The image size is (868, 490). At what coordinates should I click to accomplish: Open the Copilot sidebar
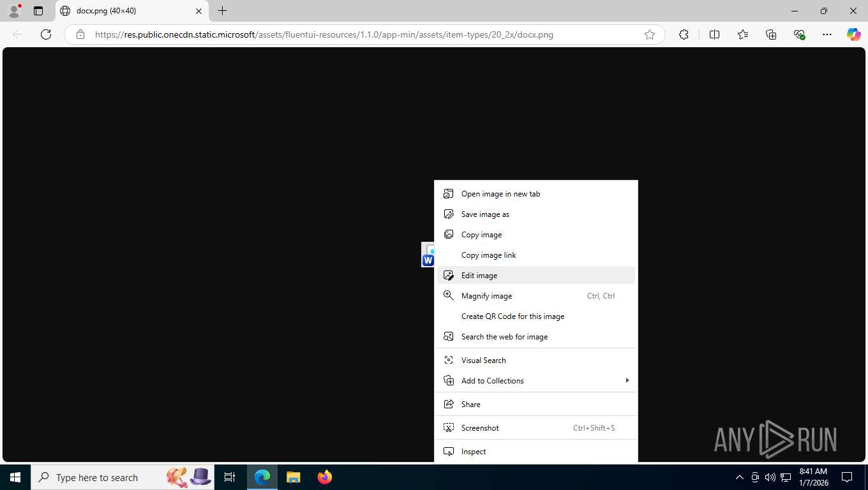854,34
